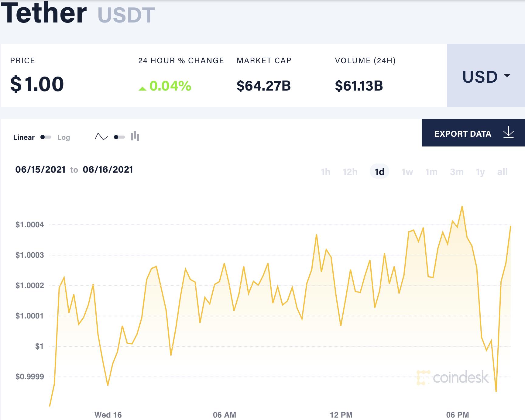
Task: Switch chart scale back to Linear
Action: pyautogui.click(x=24, y=137)
